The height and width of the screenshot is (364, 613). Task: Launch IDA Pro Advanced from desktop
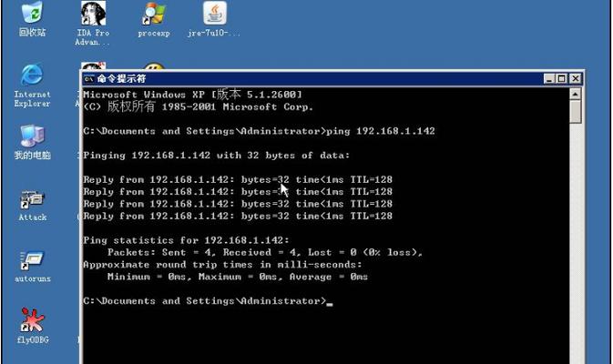point(92,15)
